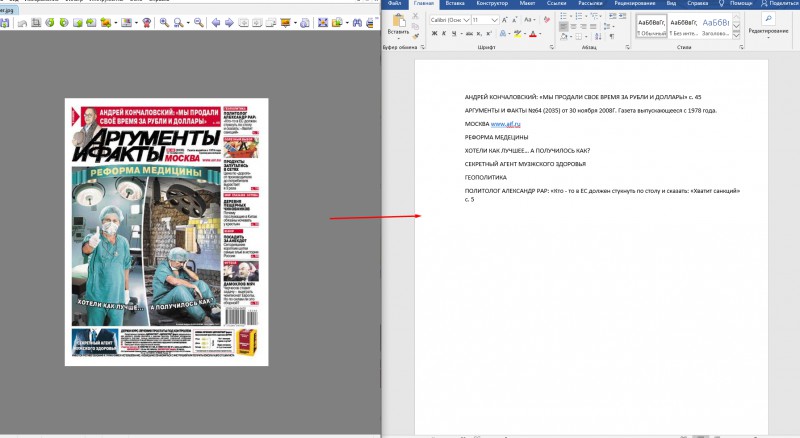The height and width of the screenshot is (438, 800).
Task: Click the fullscreen icon in viewer toolbar
Action: pos(322,22)
